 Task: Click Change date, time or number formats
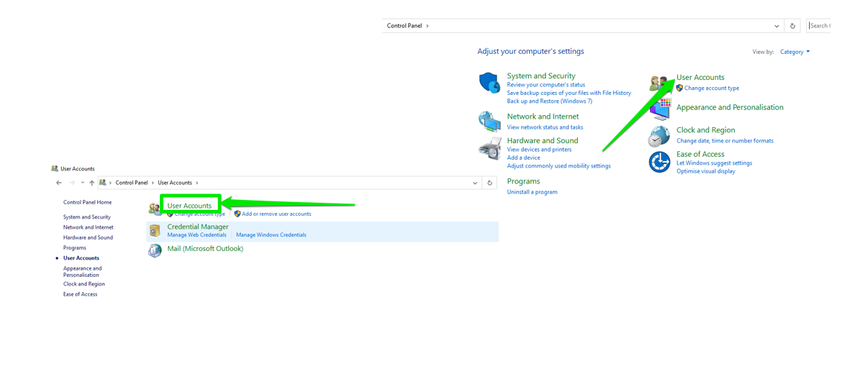[725, 141]
